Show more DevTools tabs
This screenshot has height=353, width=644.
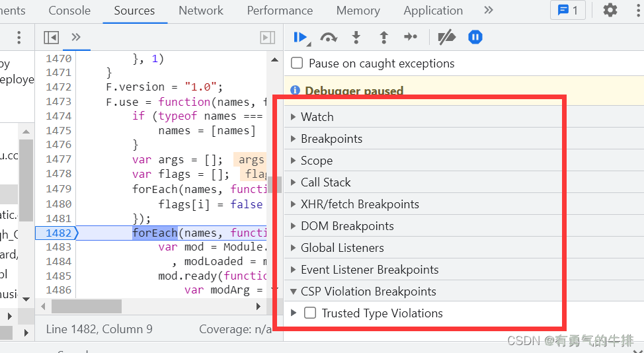point(489,11)
